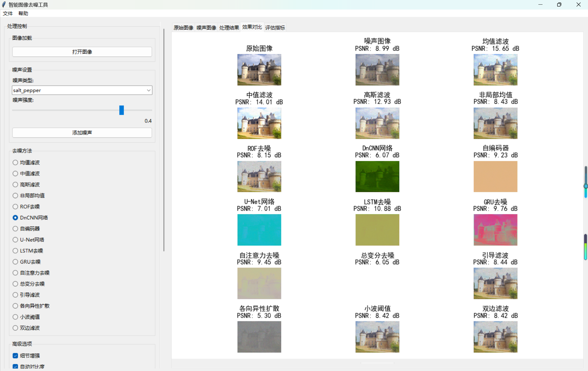Click the 中值滤波 result thumbnail
The image size is (588, 371).
pos(259,123)
